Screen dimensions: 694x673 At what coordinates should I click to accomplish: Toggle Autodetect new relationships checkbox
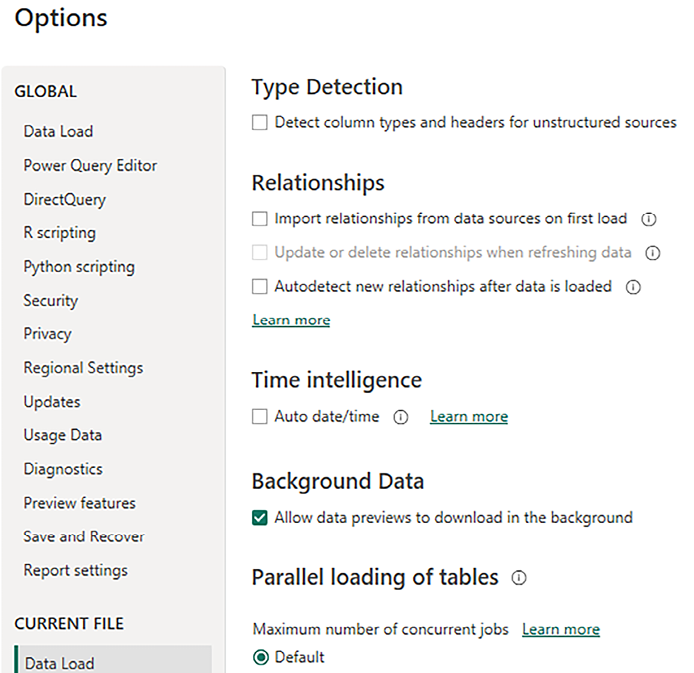[260, 287]
